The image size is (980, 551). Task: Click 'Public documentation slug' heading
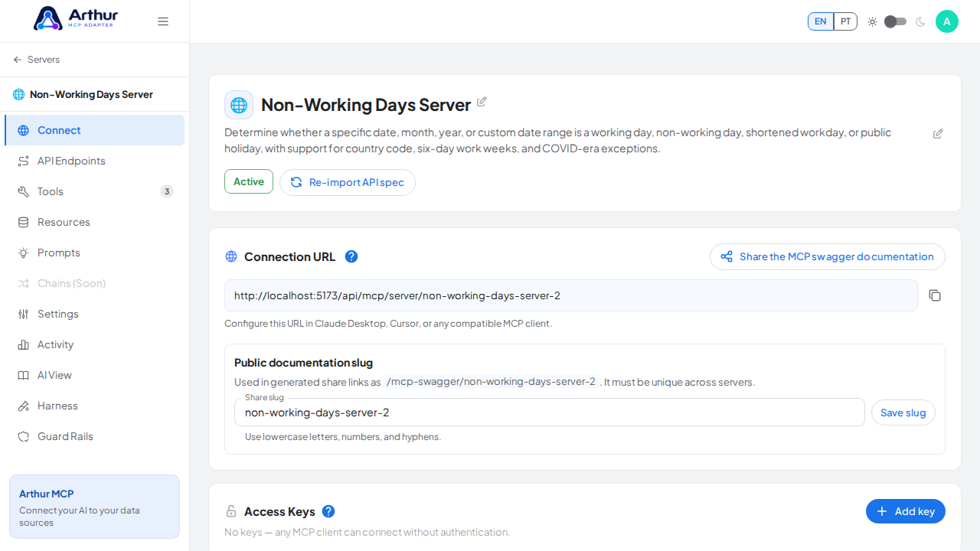(303, 363)
